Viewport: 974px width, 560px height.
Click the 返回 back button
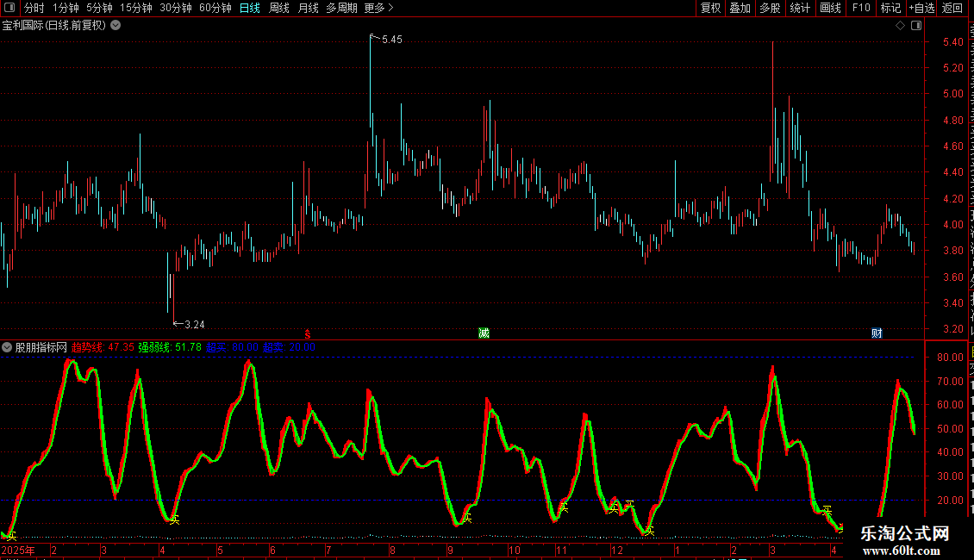click(952, 8)
